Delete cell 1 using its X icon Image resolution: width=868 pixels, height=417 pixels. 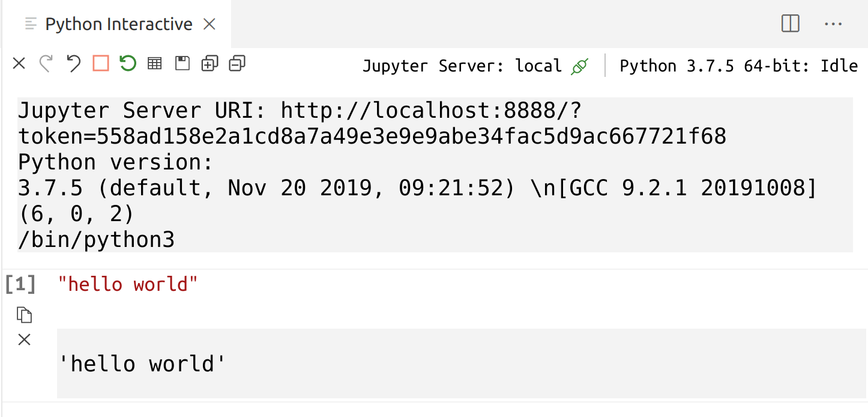(x=24, y=340)
